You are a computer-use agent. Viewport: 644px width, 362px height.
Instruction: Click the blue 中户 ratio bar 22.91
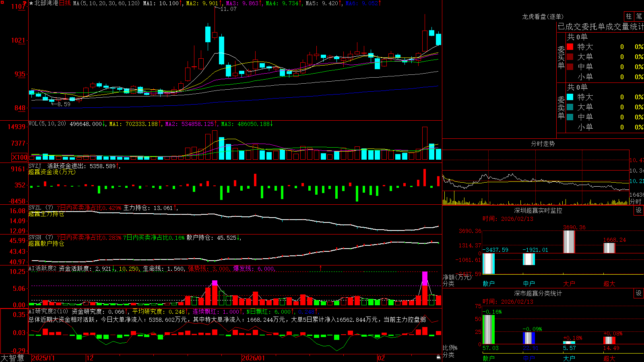pos(528,338)
